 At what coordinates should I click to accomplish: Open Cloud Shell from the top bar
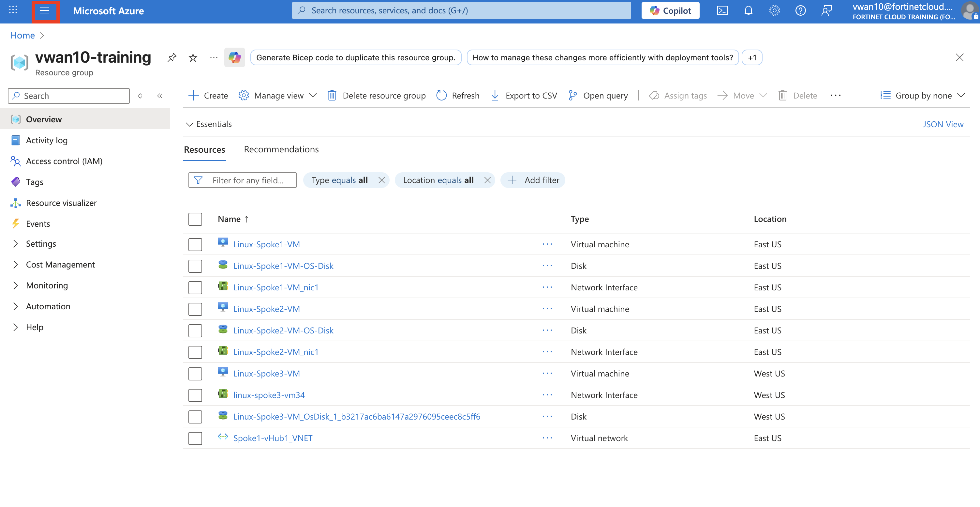point(722,11)
